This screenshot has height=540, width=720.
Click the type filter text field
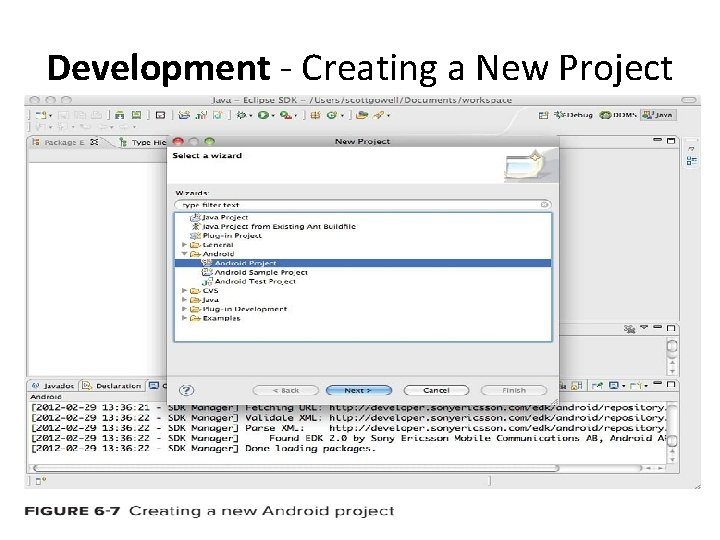point(363,204)
